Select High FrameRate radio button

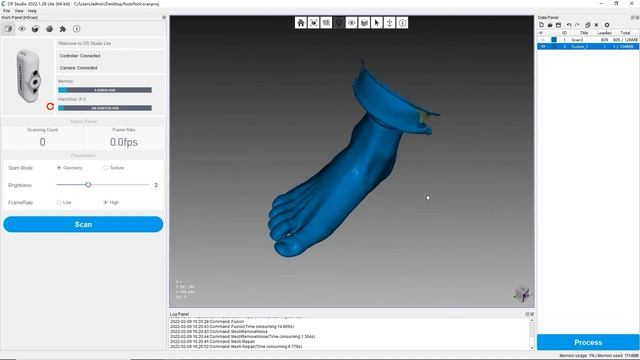point(106,202)
